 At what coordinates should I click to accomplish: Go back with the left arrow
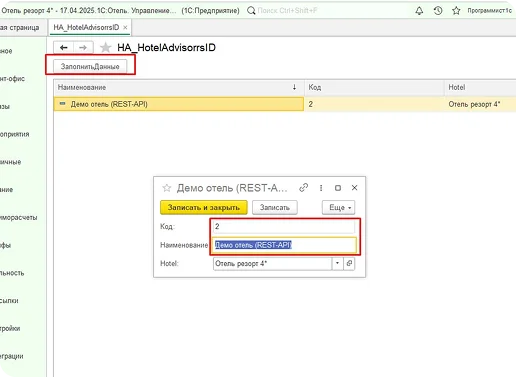64,48
